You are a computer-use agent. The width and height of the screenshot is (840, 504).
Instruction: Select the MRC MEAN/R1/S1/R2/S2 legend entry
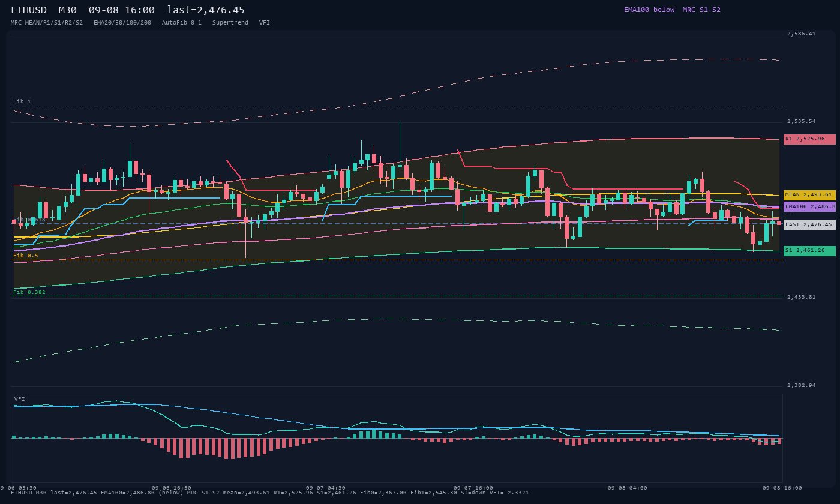[x=47, y=23]
